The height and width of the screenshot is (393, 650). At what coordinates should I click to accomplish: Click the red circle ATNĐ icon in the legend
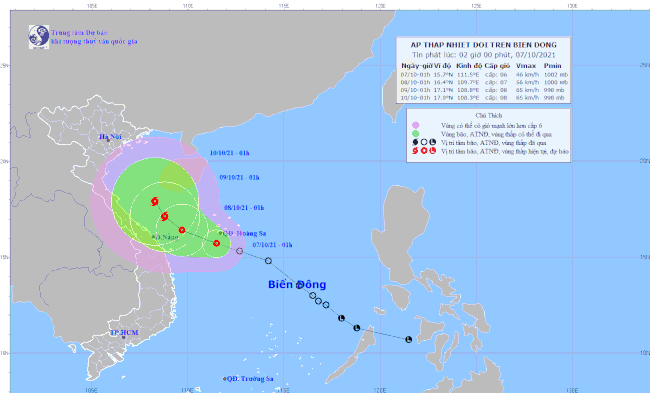pos(424,151)
